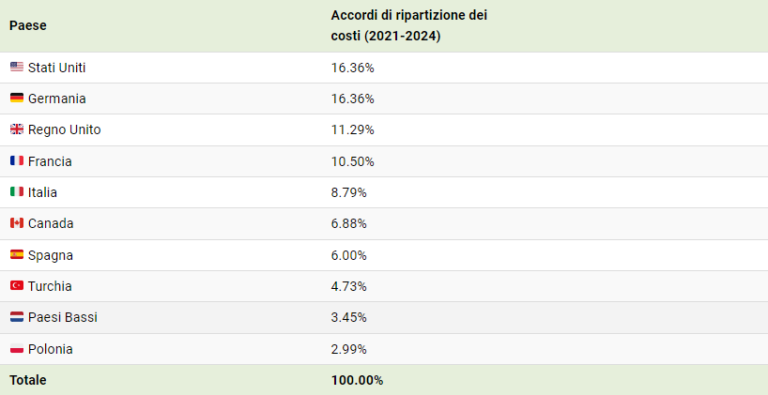Select the Paesi Bassi row label
This screenshot has width=768, height=395.
(x=63, y=318)
